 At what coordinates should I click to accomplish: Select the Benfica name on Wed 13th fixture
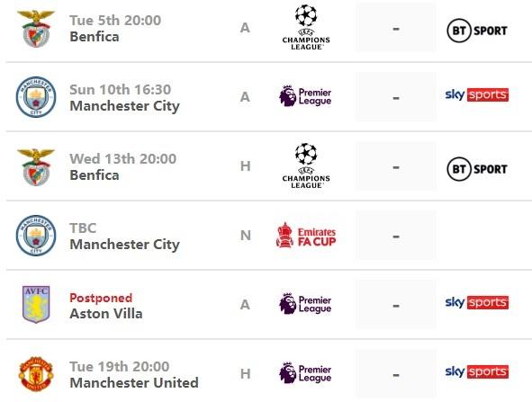95,175
